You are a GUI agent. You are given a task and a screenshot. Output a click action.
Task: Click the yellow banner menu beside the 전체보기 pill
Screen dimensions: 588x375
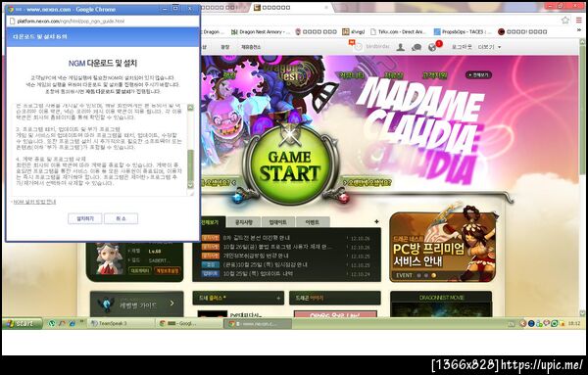[x=435, y=75]
